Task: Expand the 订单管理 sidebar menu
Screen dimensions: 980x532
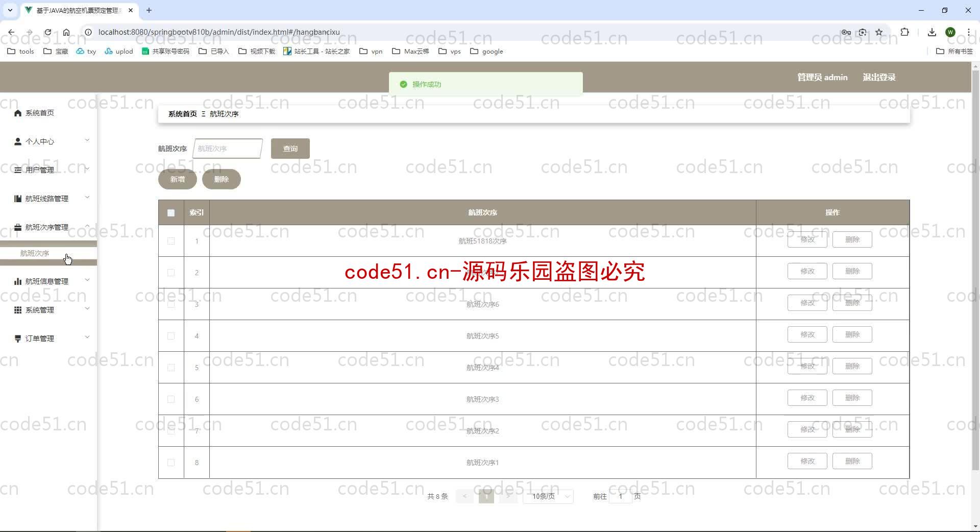Action: 48,338
